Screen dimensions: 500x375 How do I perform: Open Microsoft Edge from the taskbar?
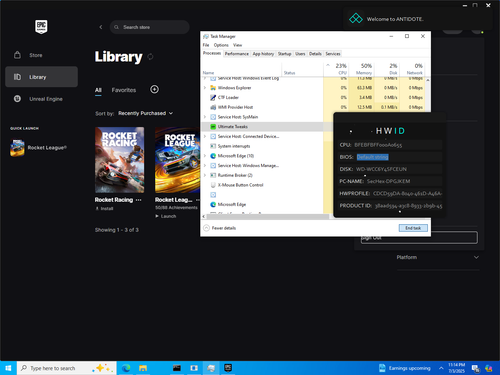(x=126, y=368)
